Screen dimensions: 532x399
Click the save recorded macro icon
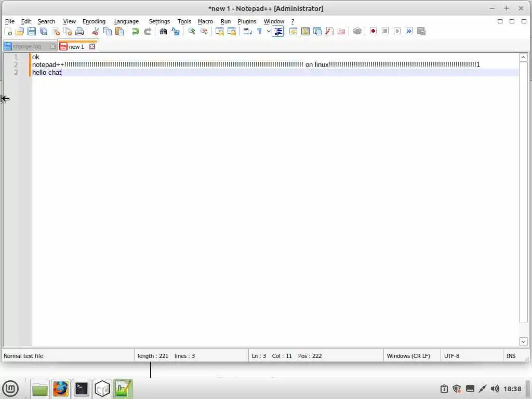point(421,31)
